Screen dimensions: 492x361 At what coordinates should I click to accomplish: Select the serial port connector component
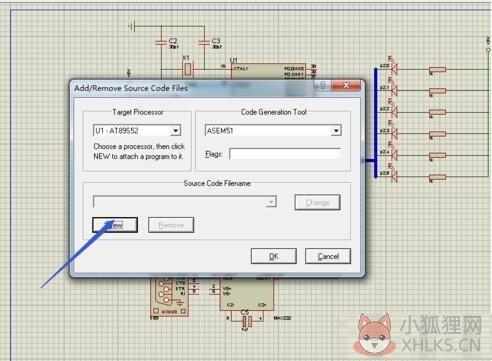click(x=169, y=297)
